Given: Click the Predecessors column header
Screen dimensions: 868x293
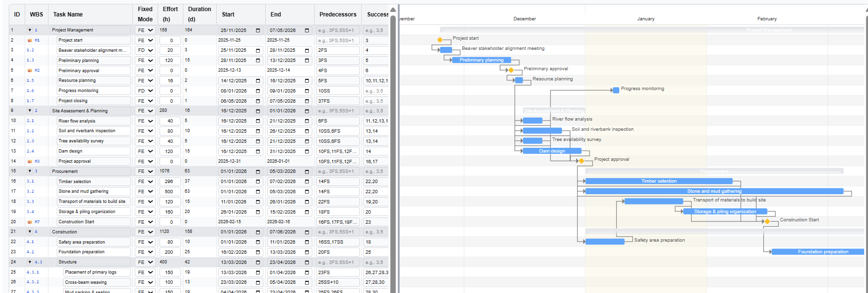Looking at the screenshot, I should [338, 15].
